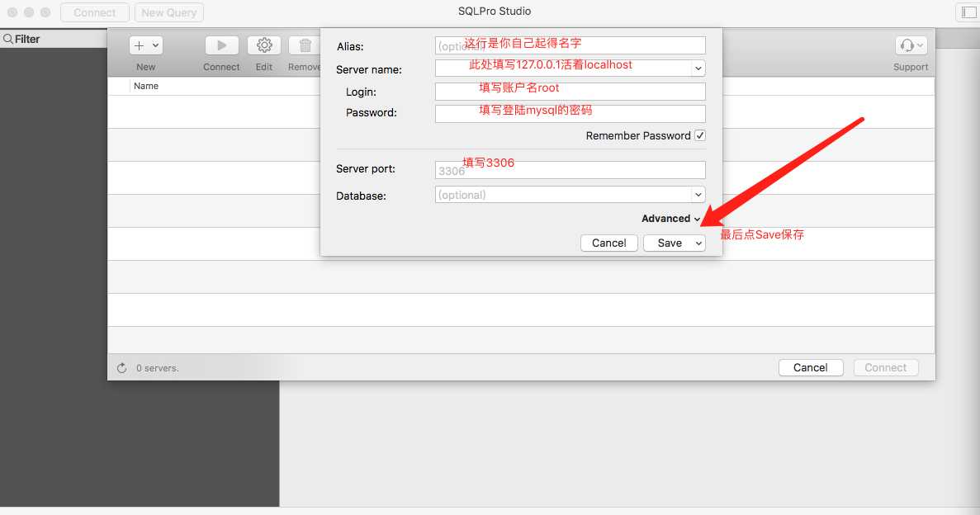Image resolution: width=980 pixels, height=515 pixels.
Task: Click the Connect button in title bar
Action: [94, 12]
